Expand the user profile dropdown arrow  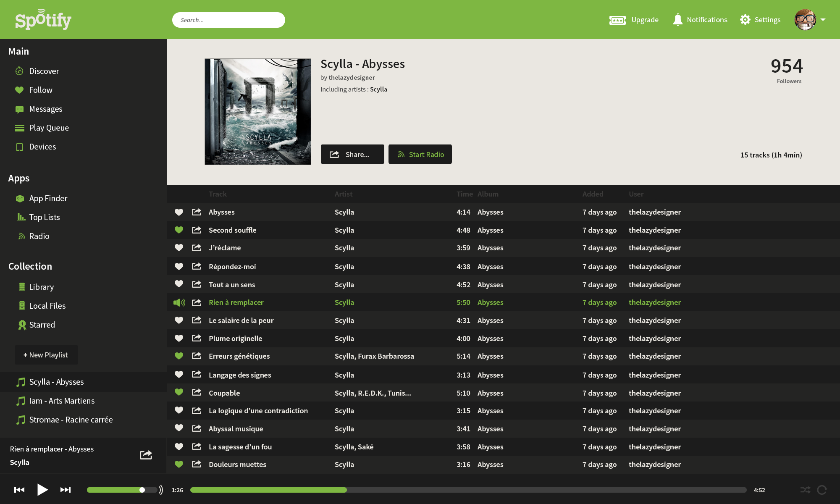point(823,20)
